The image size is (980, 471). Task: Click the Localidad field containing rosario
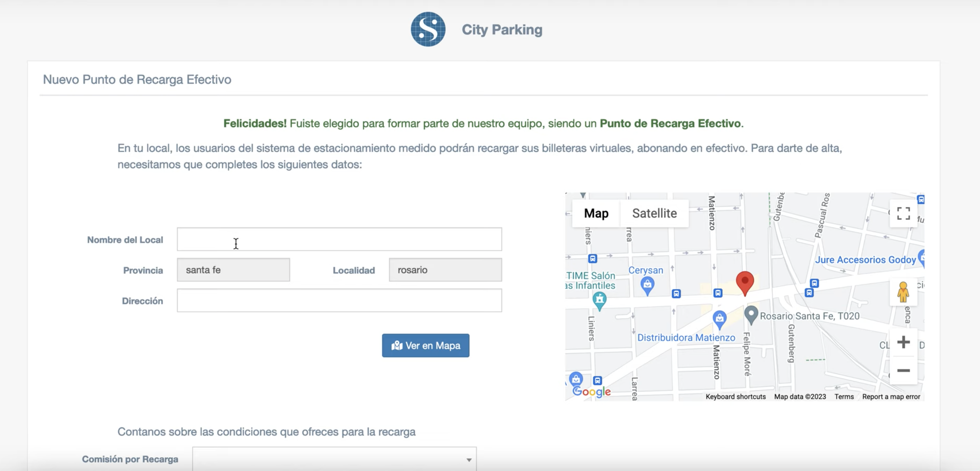pyautogui.click(x=445, y=270)
